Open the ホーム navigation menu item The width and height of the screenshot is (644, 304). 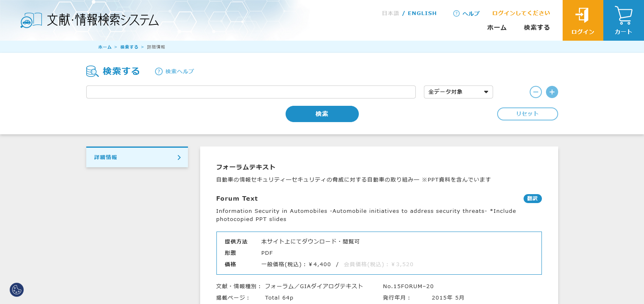pos(497,28)
